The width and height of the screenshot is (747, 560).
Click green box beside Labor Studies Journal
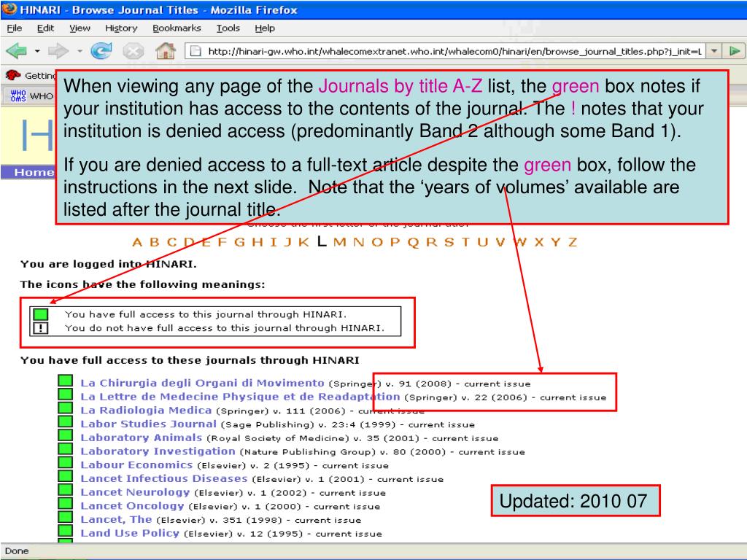click(65, 422)
